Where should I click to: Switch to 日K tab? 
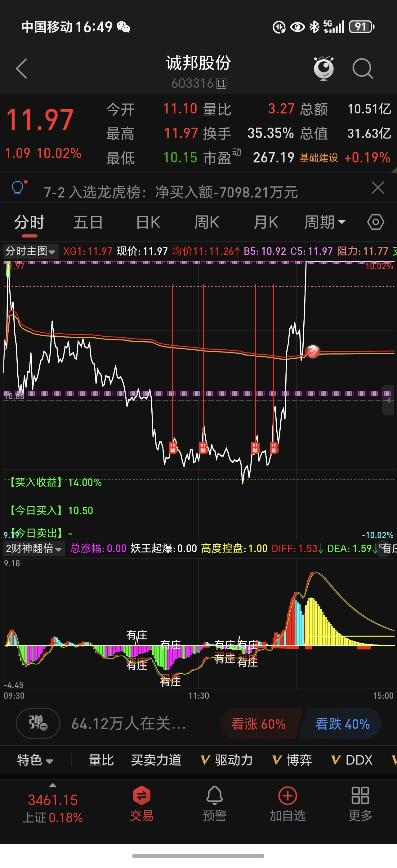coord(148,222)
